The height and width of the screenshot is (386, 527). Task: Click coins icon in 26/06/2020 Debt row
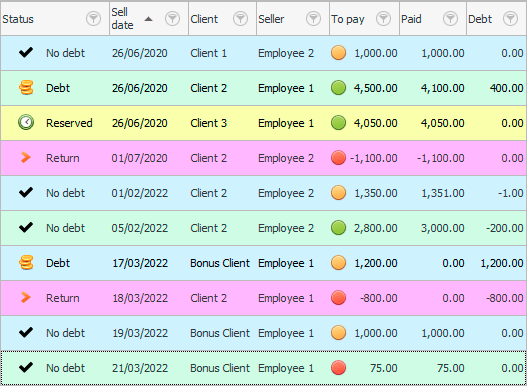point(26,88)
